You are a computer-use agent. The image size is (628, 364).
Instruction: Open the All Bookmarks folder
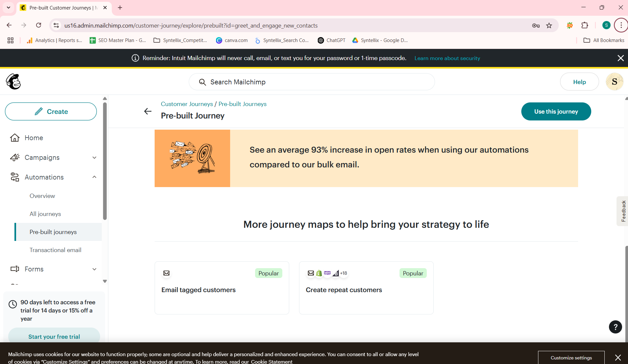pyautogui.click(x=604, y=40)
